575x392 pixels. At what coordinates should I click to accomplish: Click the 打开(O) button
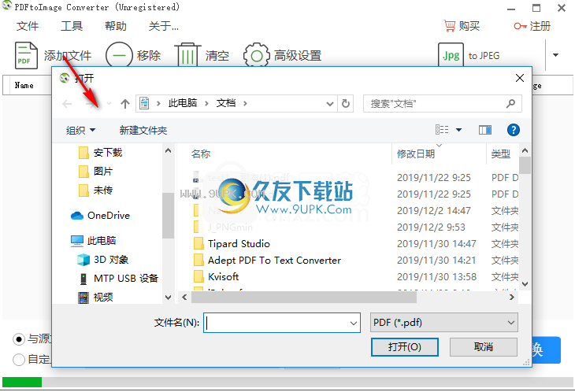pyautogui.click(x=405, y=347)
